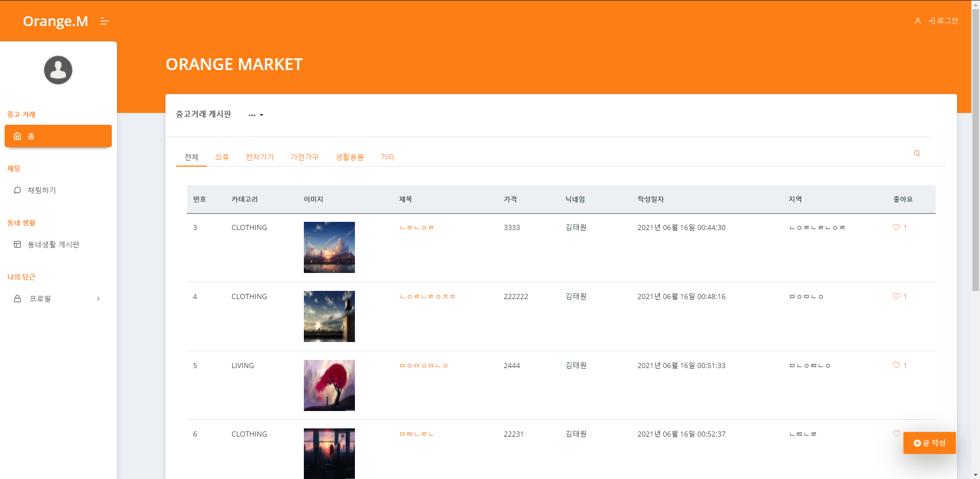Open the thumbnail image of post 6
Screen dimensions: 980x479
coord(329,453)
